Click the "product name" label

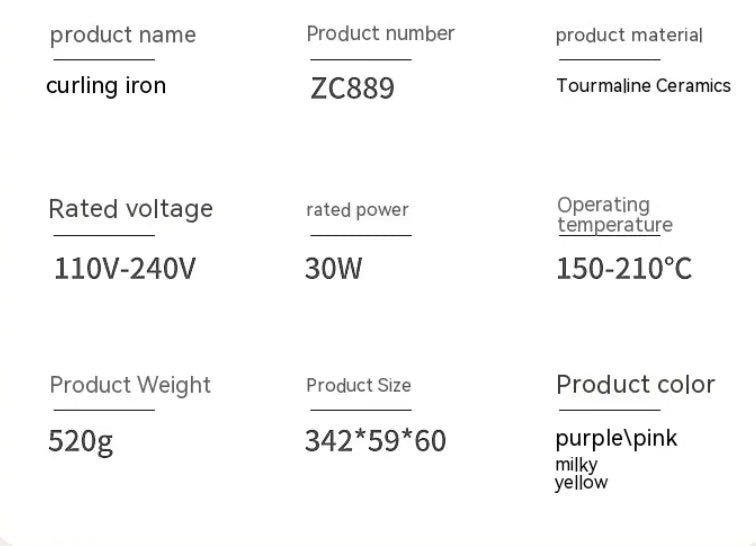click(x=123, y=35)
